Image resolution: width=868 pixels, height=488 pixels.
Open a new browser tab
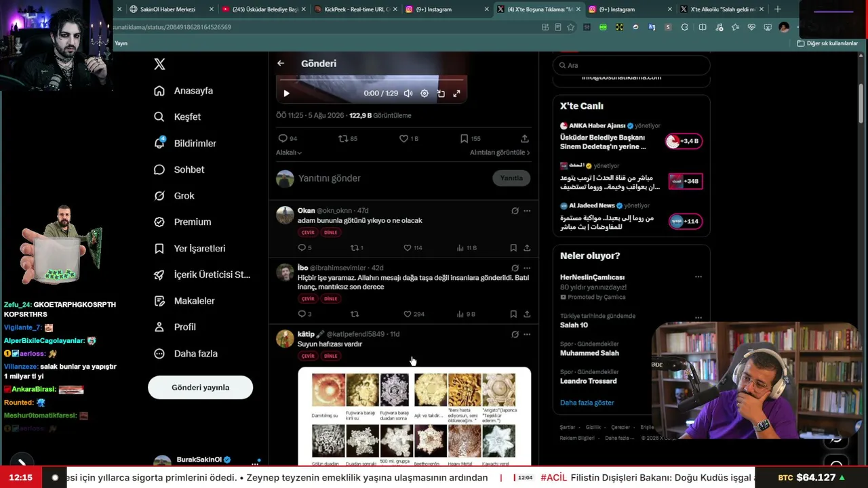(778, 9)
